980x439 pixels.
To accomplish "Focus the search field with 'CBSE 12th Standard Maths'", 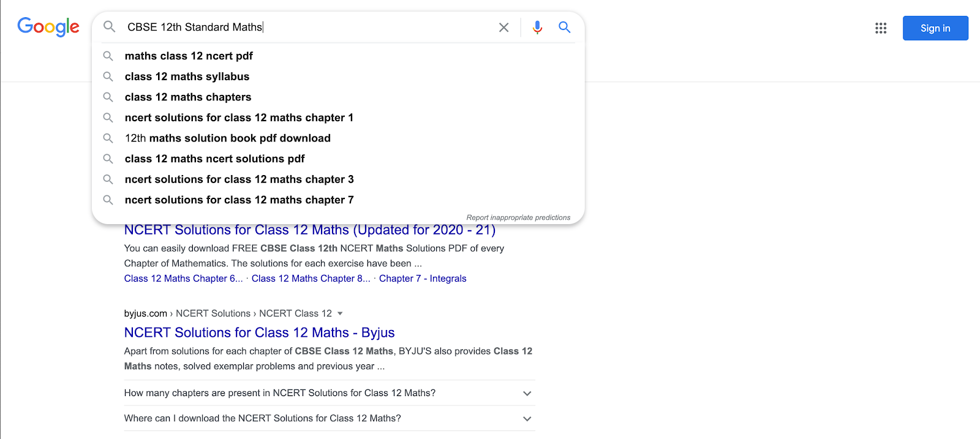I will (x=309, y=27).
